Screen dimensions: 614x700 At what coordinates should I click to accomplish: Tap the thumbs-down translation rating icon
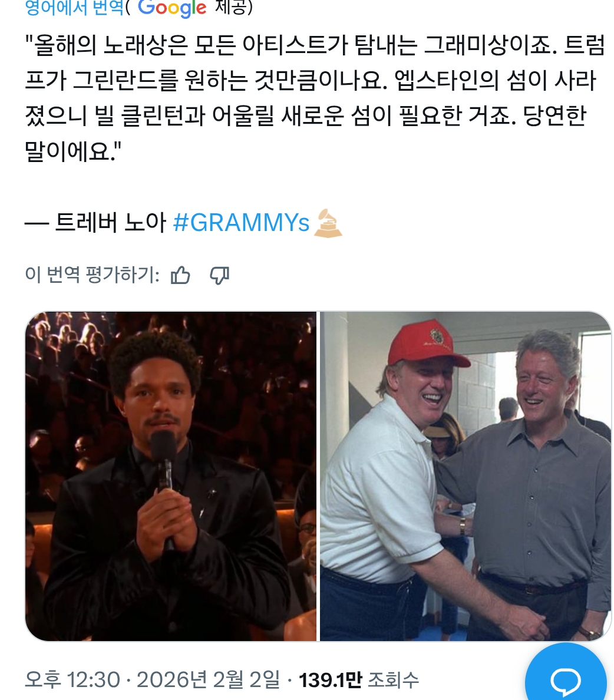219,275
